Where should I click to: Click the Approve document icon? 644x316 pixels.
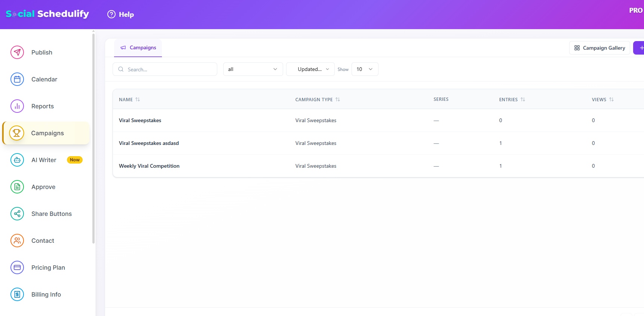coord(17,187)
